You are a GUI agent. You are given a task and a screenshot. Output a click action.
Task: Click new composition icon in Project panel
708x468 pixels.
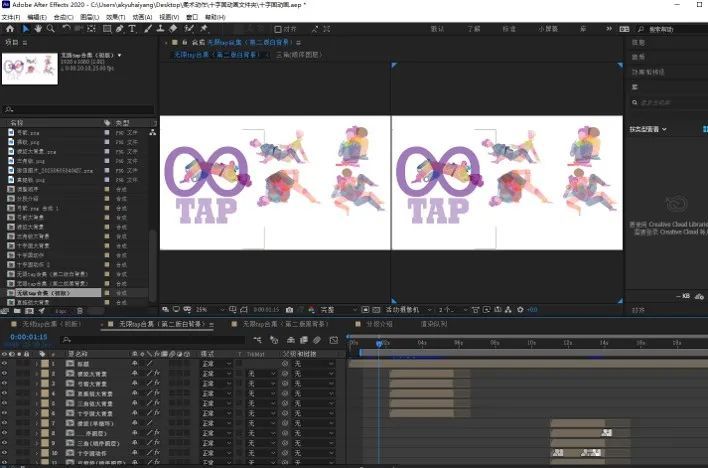click(29, 311)
